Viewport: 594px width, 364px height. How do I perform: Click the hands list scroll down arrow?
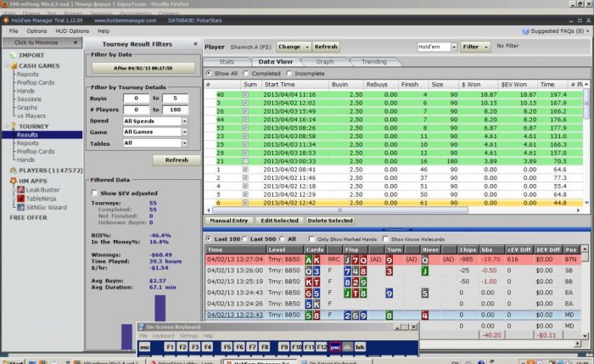pyautogui.click(x=585, y=336)
